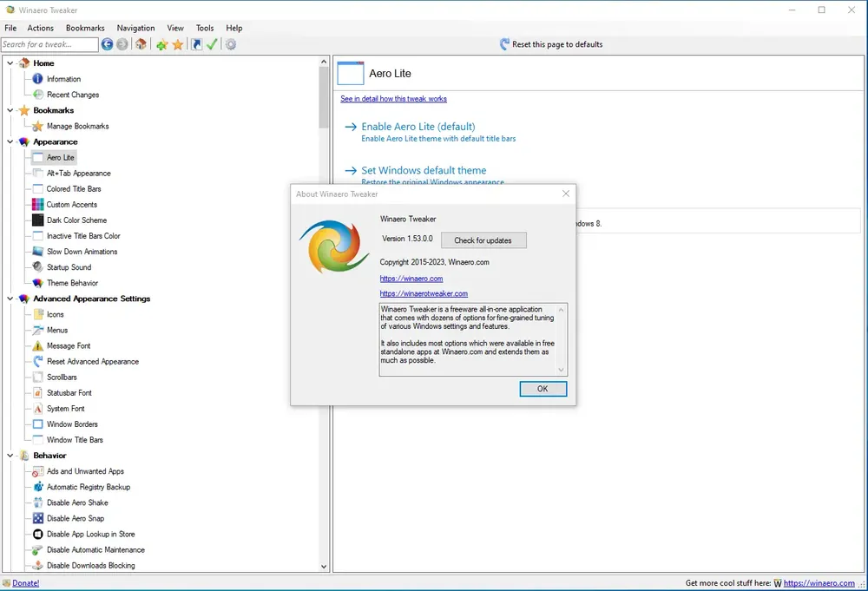
Task: Click the Disable Automatic Maintenance icon
Action: 37,549
